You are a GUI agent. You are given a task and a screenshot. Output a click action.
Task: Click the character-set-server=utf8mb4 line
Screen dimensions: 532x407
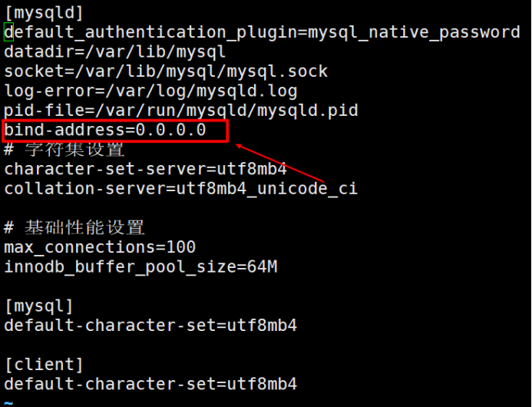[146, 169]
